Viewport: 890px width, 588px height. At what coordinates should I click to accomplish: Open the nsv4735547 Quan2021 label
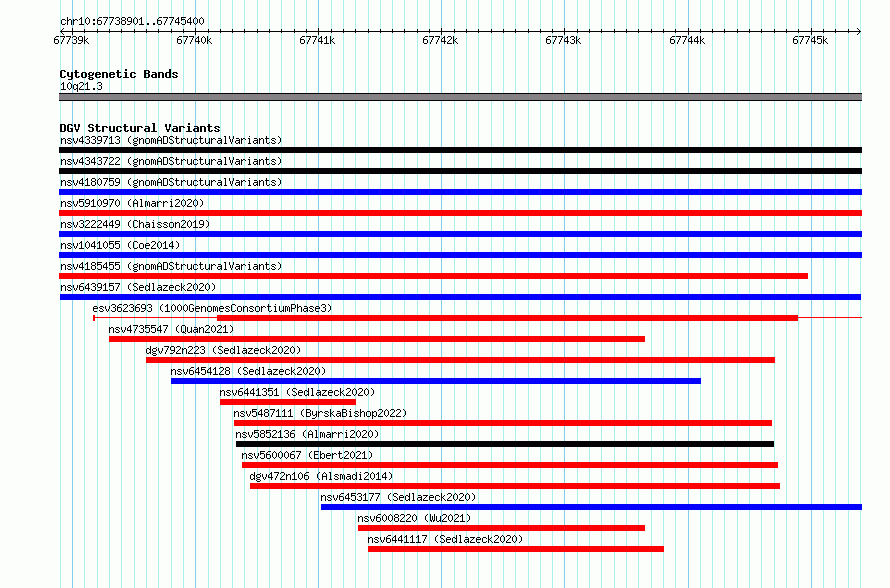click(171, 329)
